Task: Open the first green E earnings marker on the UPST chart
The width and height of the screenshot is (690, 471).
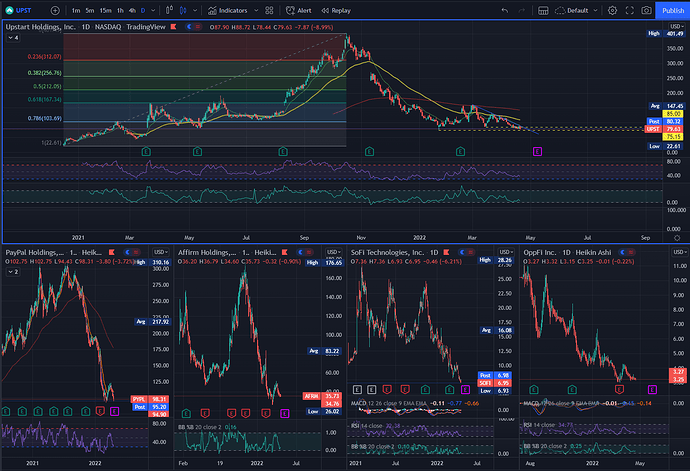Action: click(x=146, y=152)
